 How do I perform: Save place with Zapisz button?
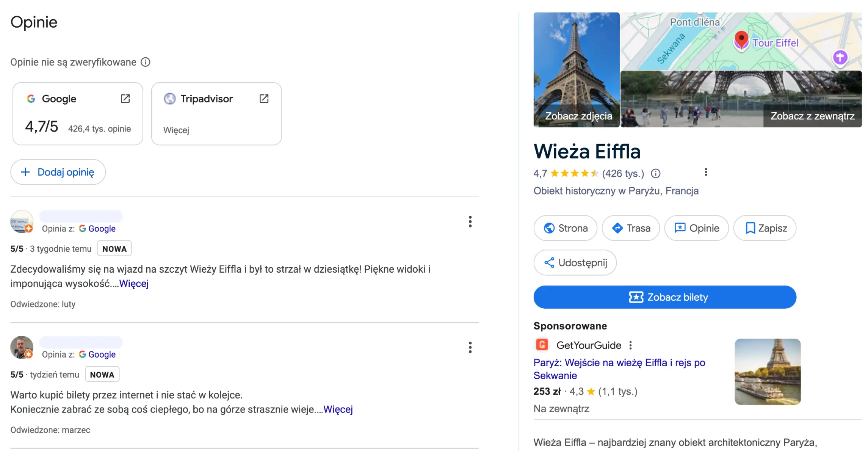[x=765, y=228]
